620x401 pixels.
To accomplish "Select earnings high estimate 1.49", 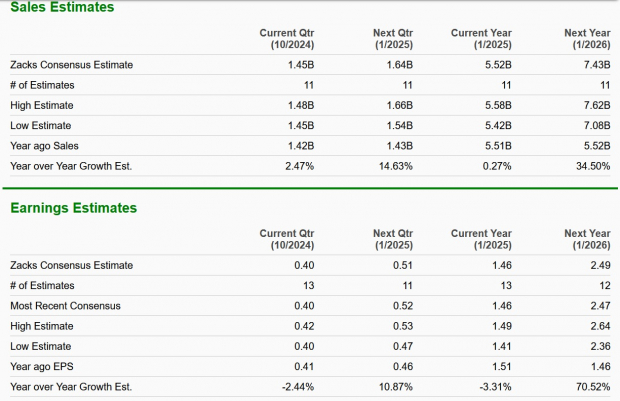I will (x=502, y=326).
